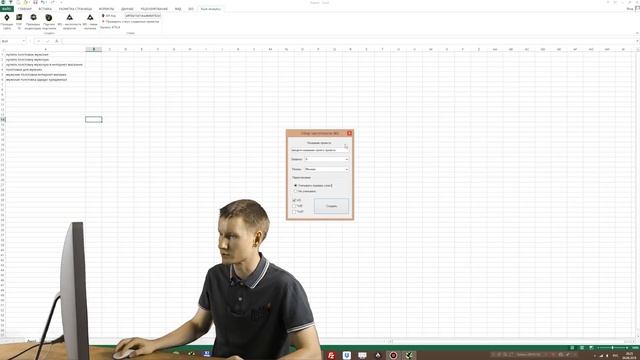Tick the second frequency checkbox in dialog
Image resolution: width=640 pixels, height=360 pixels.
click(294, 206)
